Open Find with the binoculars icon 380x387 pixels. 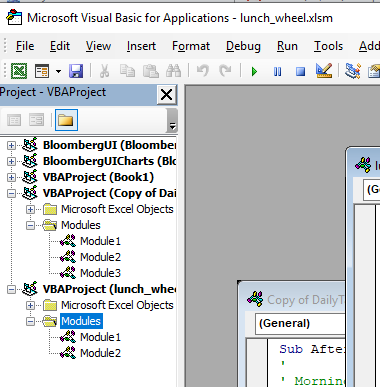[174, 71]
